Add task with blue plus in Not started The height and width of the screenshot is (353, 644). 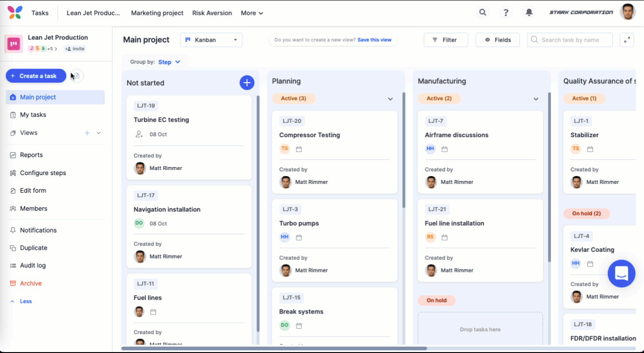coord(247,82)
